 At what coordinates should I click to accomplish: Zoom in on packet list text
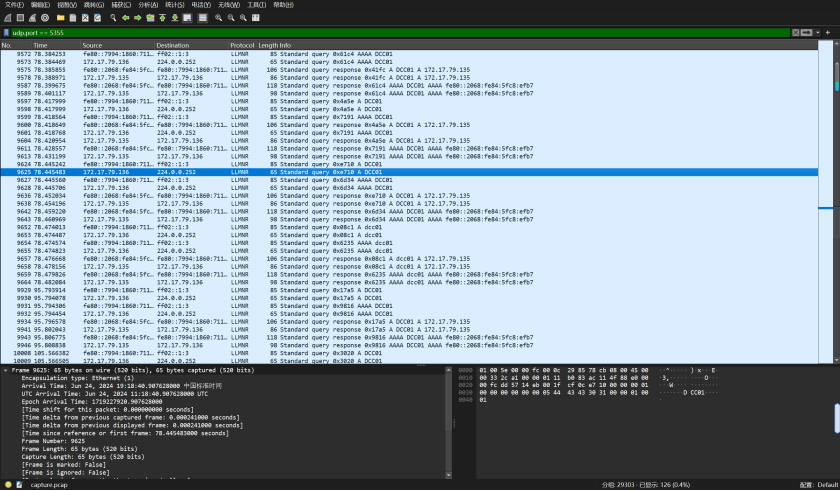tap(220, 17)
